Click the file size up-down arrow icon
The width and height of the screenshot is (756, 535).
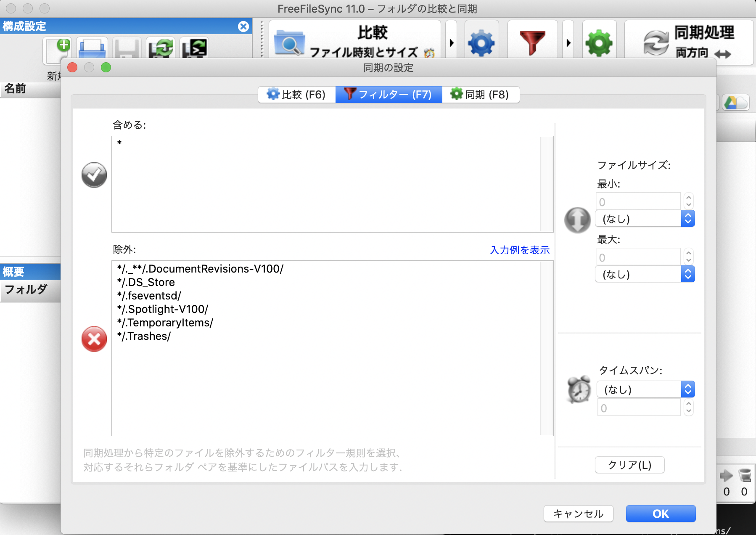578,220
